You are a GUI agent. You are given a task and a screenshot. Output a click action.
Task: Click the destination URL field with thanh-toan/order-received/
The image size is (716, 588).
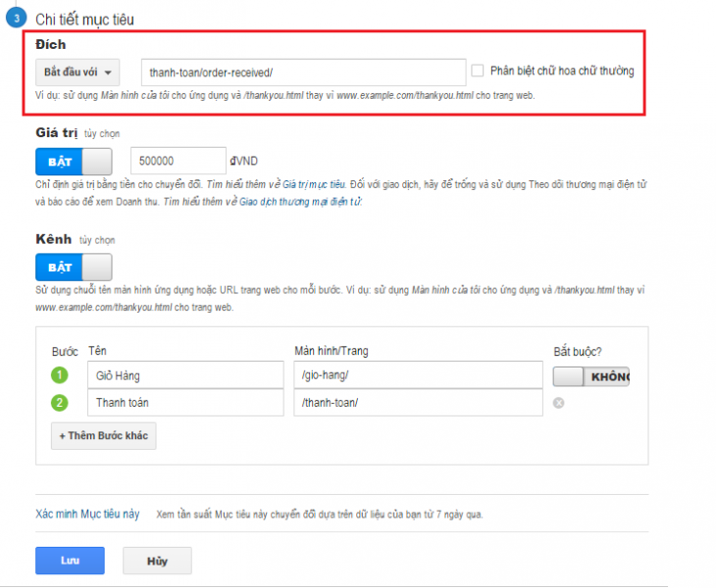(x=302, y=73)
